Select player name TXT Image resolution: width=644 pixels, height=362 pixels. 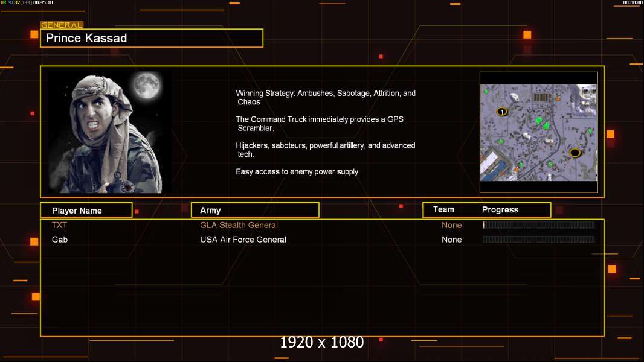[x=59, y=225]
